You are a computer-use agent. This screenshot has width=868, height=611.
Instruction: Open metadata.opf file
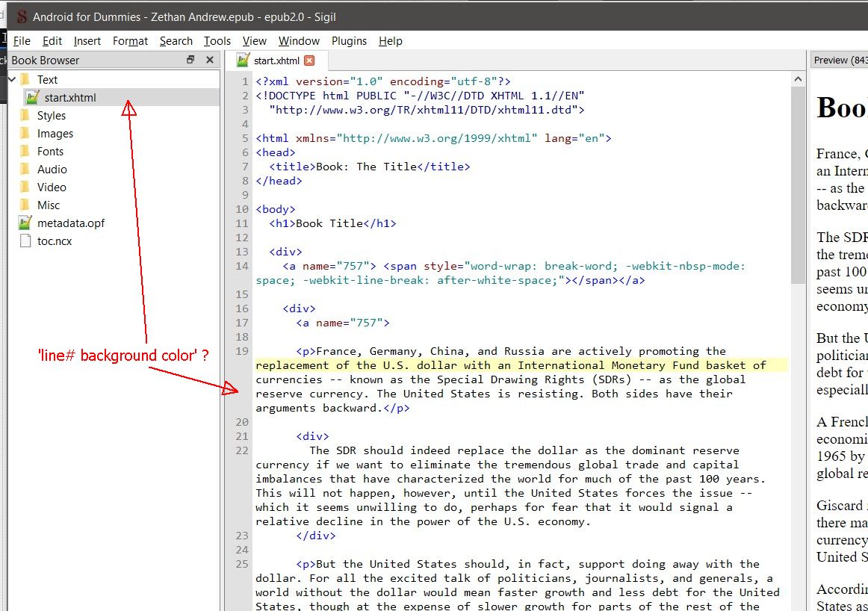point(70,223)
